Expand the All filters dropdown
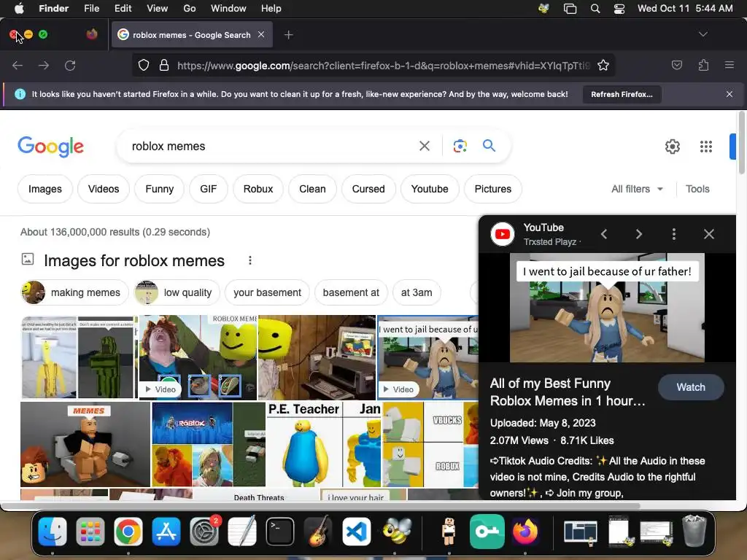The height and width of the screenshot is (560, 747). tap(637, 189)
